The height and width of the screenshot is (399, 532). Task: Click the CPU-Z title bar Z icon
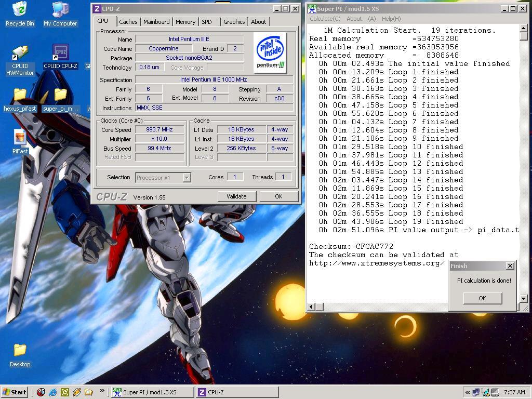pos(97,8)
